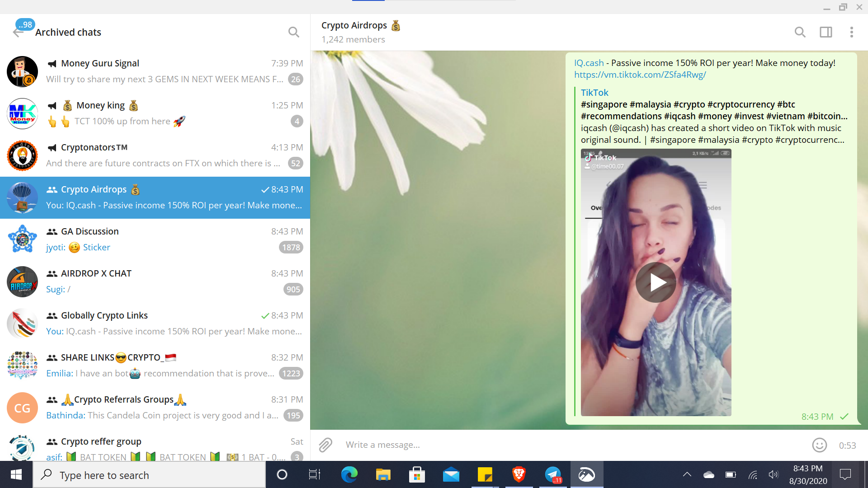The width and height of the screenshot is (868, 488).
Task: Open the IQ.cash link in message
Action: click(589, 63)
